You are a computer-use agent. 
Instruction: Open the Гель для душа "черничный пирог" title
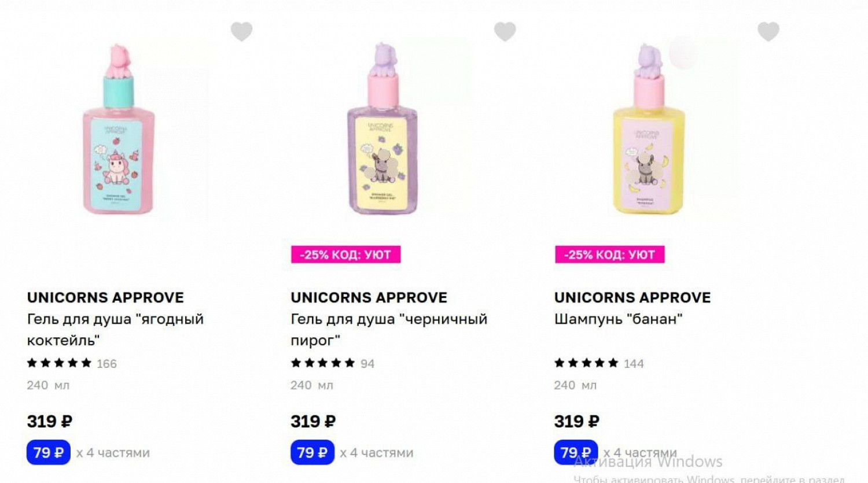[x=389, y=330]
